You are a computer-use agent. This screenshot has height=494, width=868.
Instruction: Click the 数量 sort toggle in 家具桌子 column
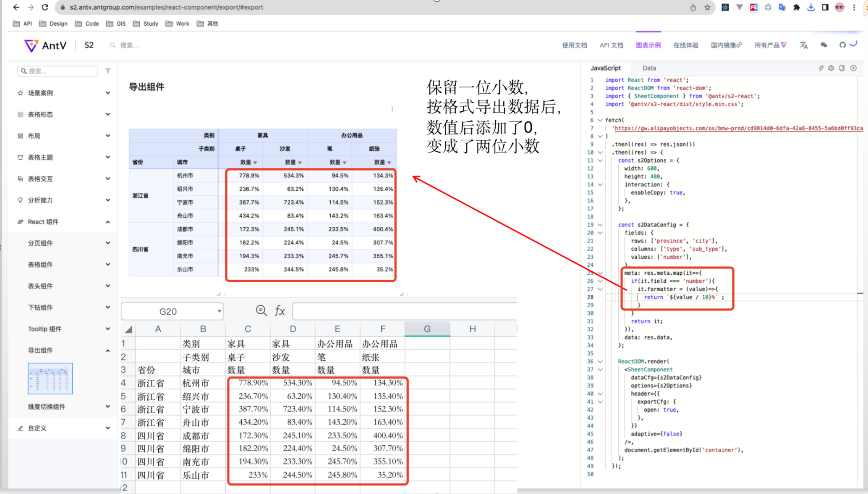[x=255, y=162]
